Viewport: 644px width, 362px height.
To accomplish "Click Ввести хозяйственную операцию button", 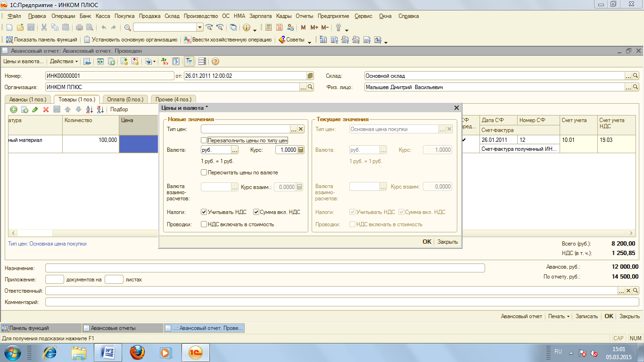I will pos(228,40).
